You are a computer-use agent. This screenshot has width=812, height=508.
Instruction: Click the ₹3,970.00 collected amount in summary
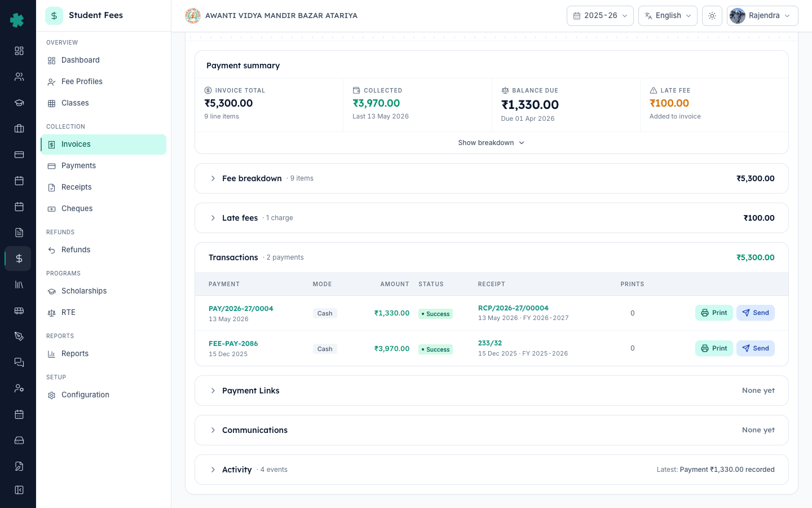click(x=376, y=103)
